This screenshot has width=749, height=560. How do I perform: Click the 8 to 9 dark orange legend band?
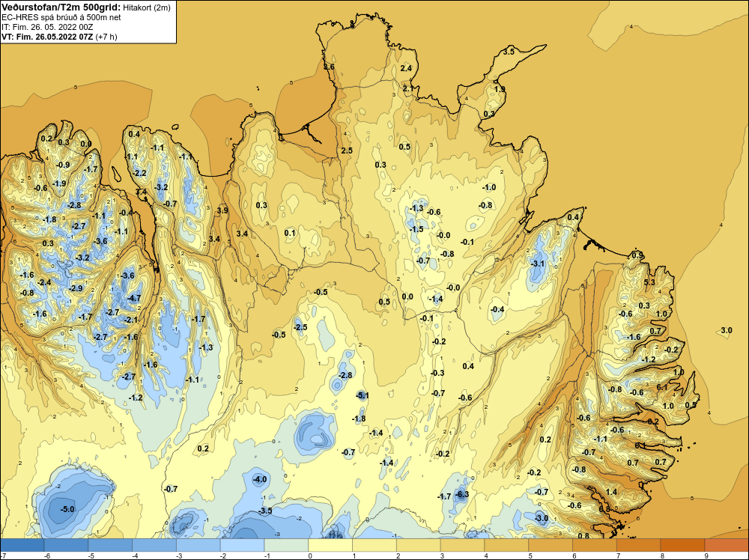683,545
